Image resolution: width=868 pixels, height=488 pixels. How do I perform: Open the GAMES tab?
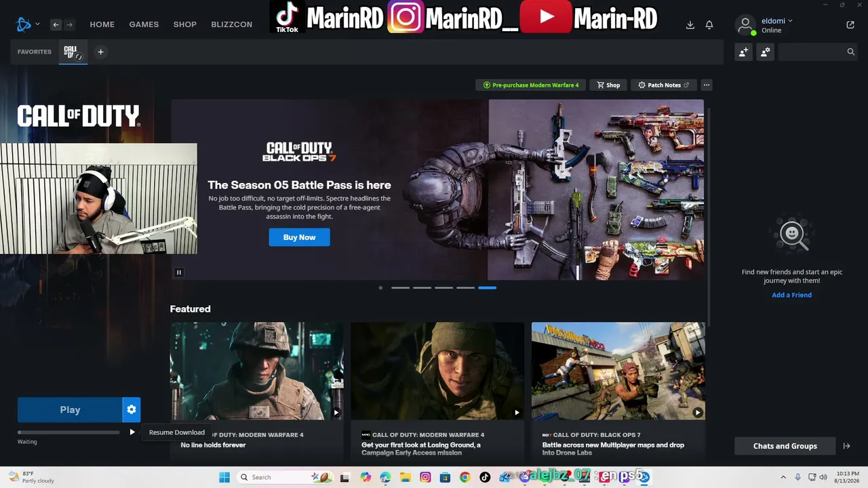pyautogui.click(x=144, y=24)
